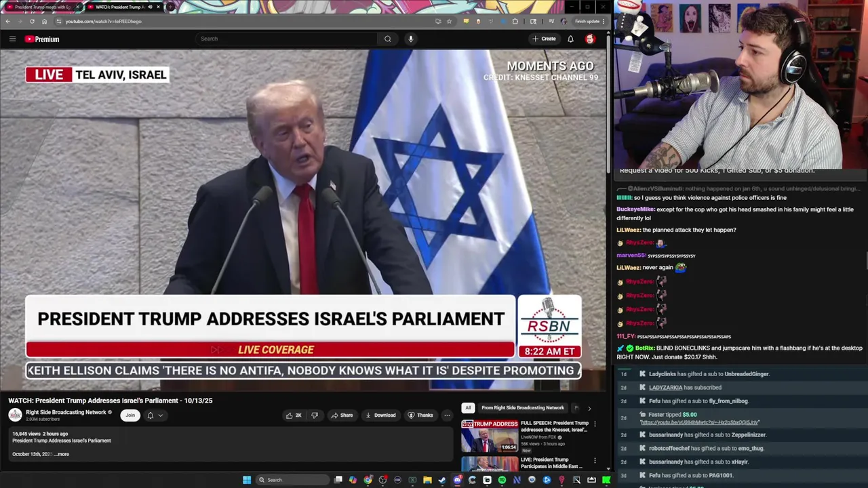This screenshot has height=488, width=868.
Task: Dislike the video with the thumbs down
Action: click(314, 415)
